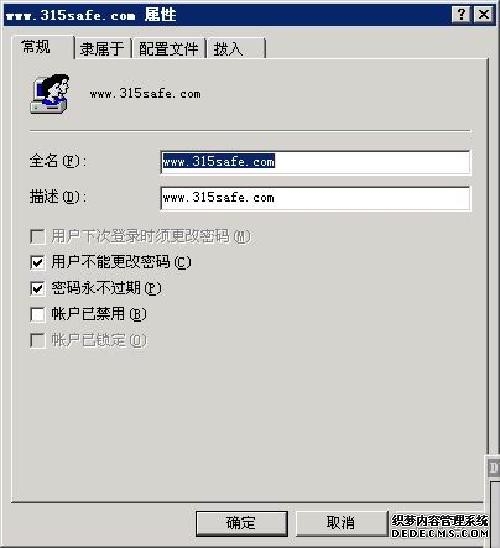Switch to the 常规 tab

click(x=36, y=47)
